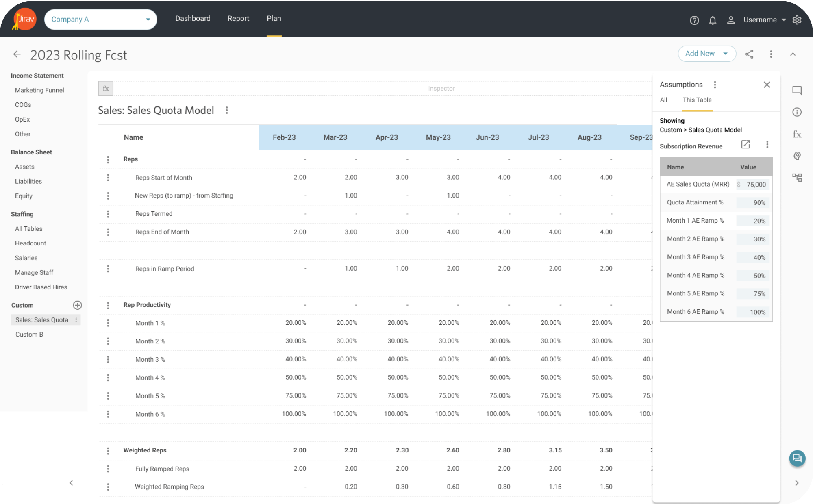Switch to the All assumptions tab
Viewport: 813px width, 504px height.
pos(663,100)
